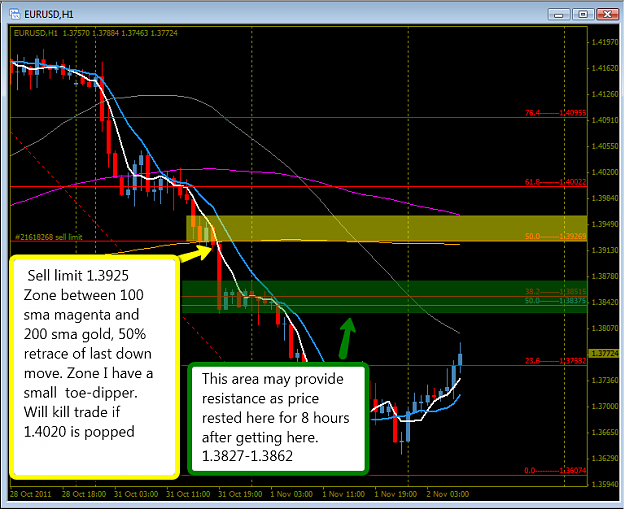
Task: Click price scale value 1.35940
Action: 605,484
